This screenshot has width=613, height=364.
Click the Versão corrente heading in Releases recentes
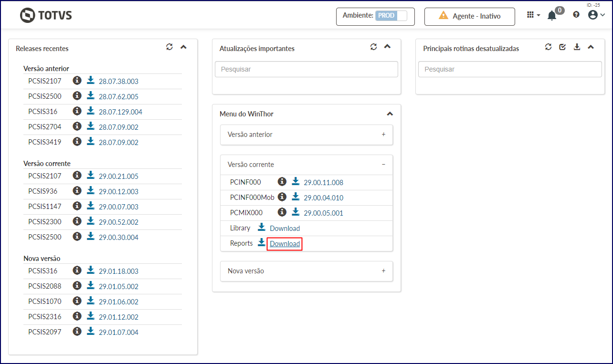(47, 164)
